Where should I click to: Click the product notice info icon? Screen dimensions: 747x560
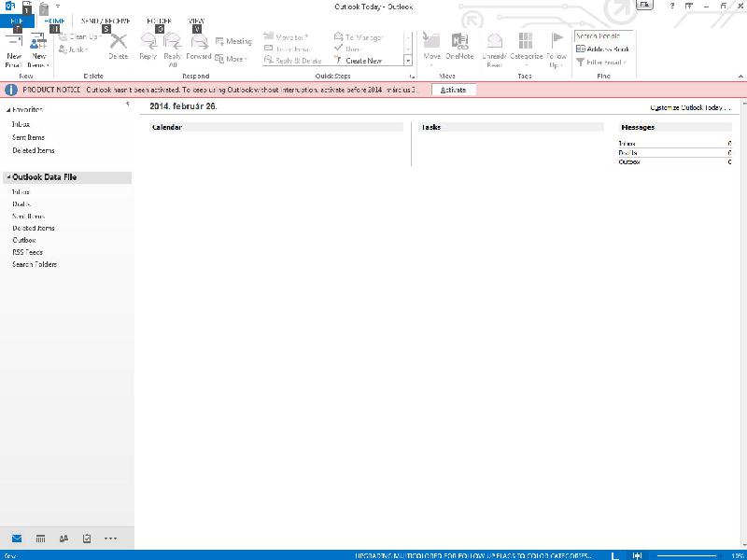click(10, 90)
